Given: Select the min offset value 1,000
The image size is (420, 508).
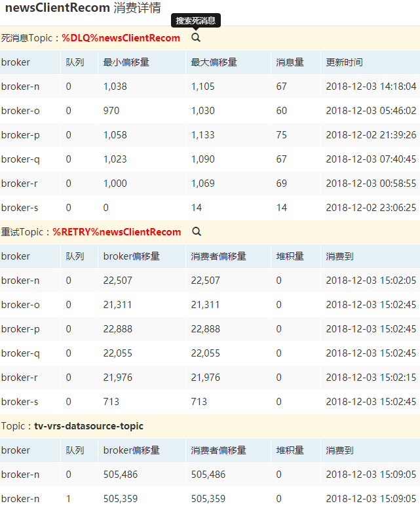Looking at the screenshot, I should (x=115, y=184).
